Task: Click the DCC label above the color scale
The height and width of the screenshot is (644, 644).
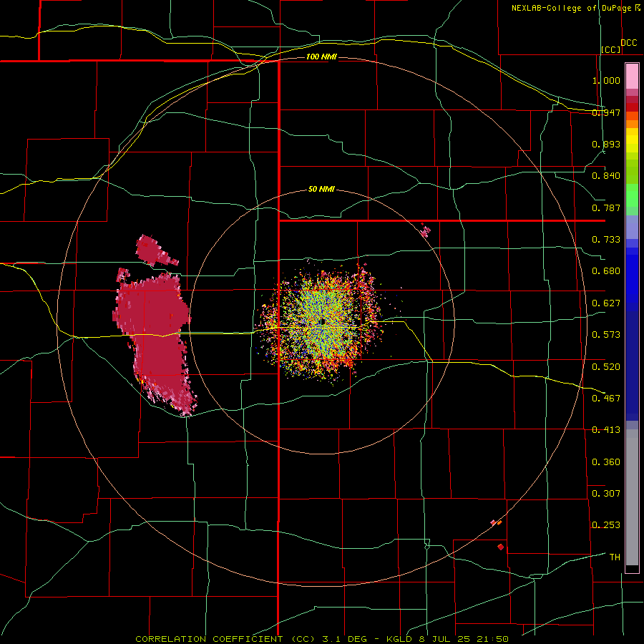Action: pos(628,43)
